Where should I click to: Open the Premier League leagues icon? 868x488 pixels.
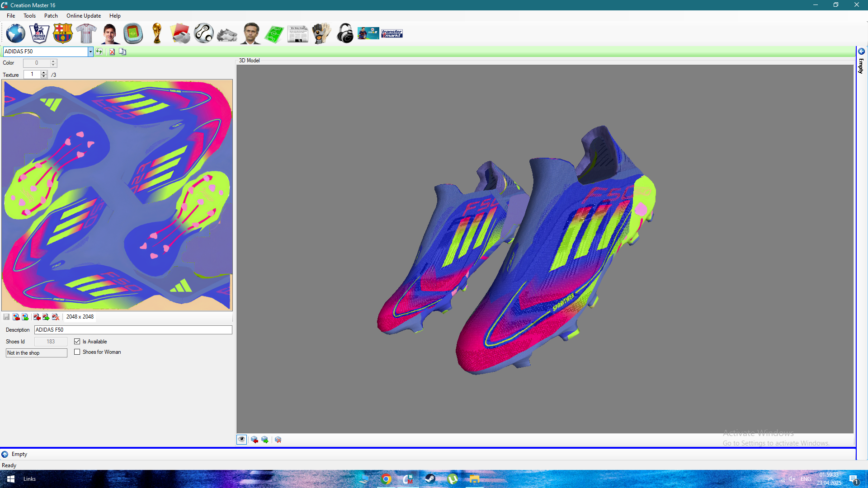tap(39, 33)
